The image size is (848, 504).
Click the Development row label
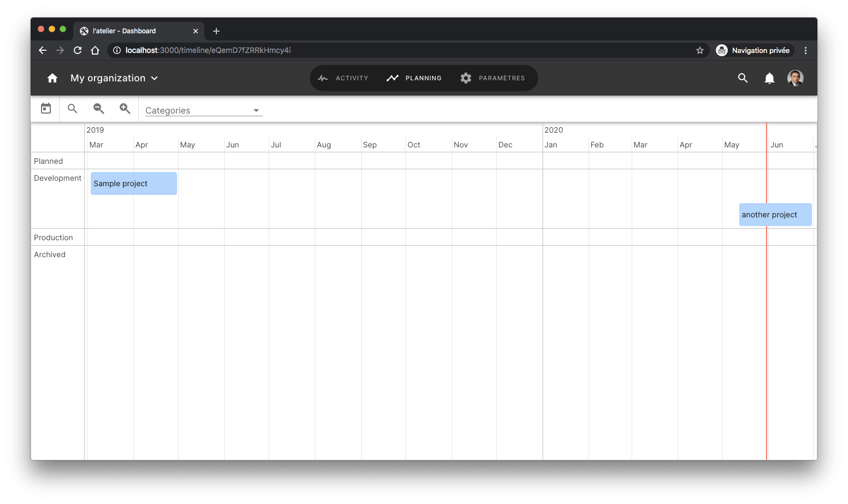coord(57,178)
